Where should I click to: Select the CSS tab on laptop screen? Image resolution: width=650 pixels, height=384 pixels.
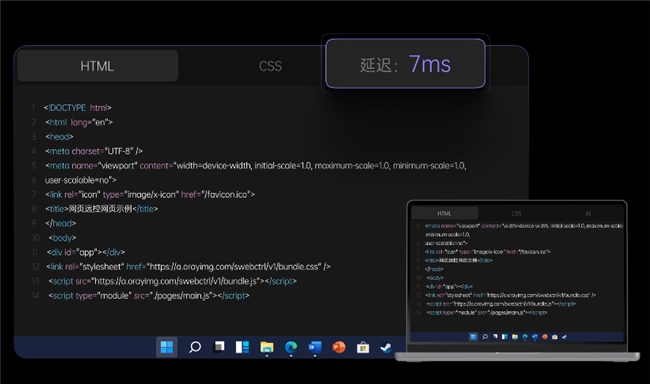pos(516,214)
